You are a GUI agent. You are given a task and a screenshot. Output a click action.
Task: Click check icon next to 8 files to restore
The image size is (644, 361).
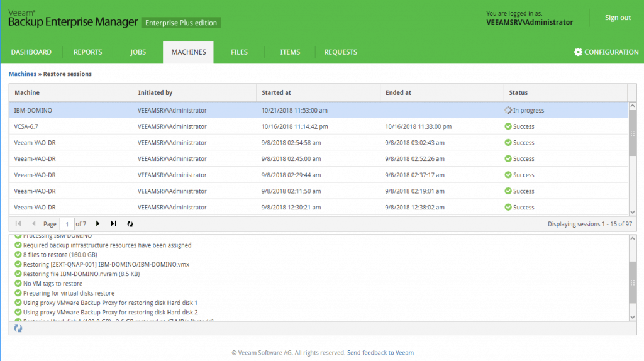(18, 254)
